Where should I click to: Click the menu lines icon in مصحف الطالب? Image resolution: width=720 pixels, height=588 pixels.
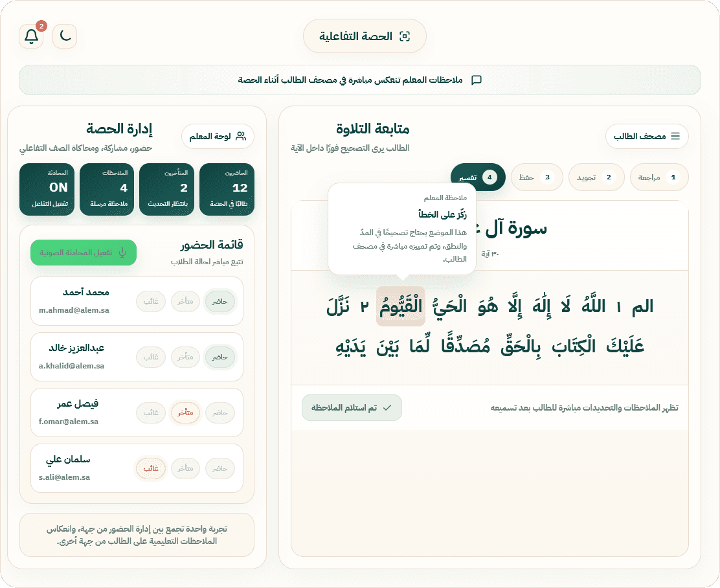pyautogui.click(x=675, y=136)
